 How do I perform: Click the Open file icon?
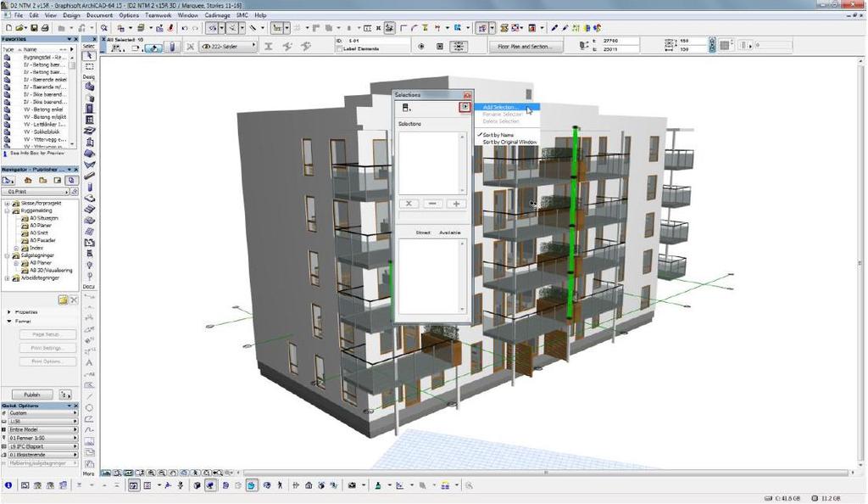[20, 28]
